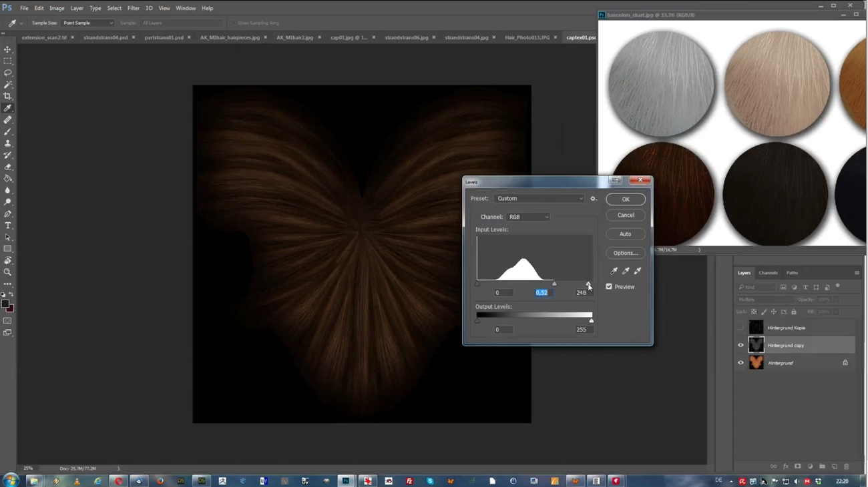This screenshot has width=868, height=487.
Task: Show the Hintergrund Kopie layer visibility
Action: [740, 328]
